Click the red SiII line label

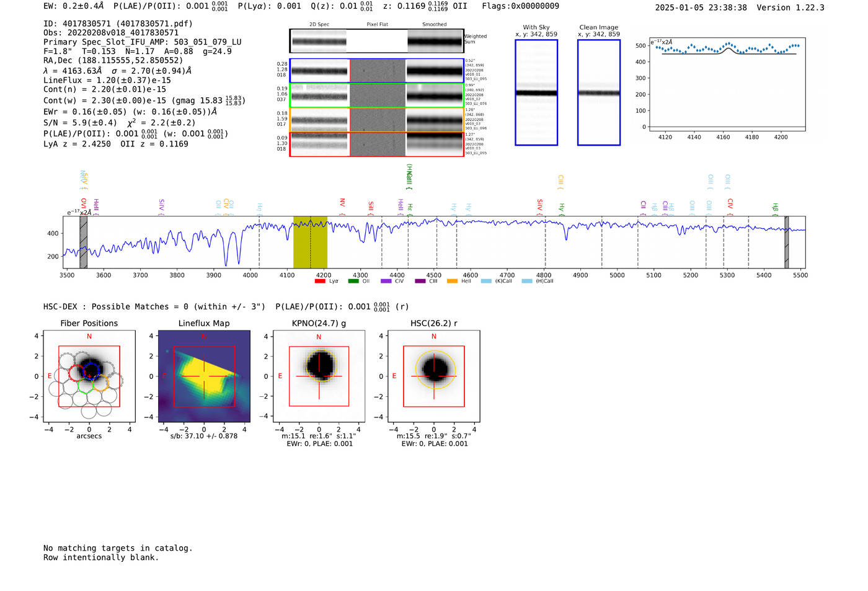(x=371, y=207)
